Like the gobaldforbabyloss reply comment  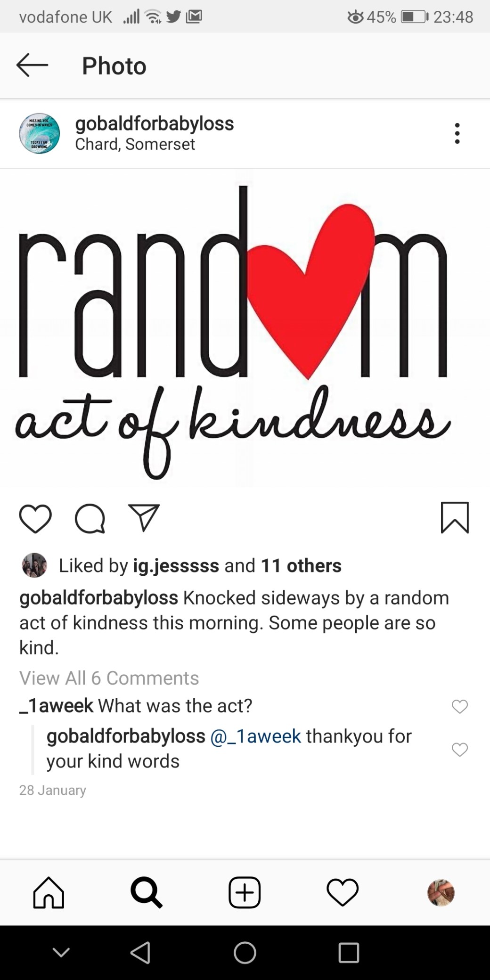point(459,749)
